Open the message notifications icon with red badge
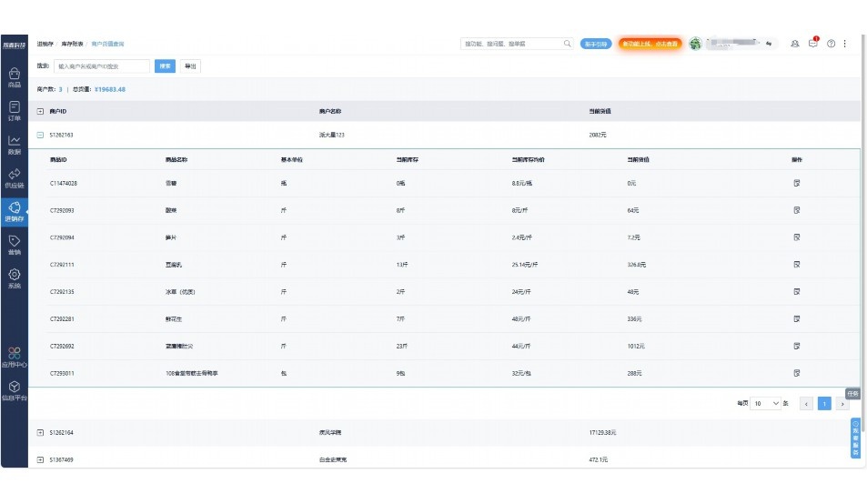This screenshot has width=867, height=504. 813,43
